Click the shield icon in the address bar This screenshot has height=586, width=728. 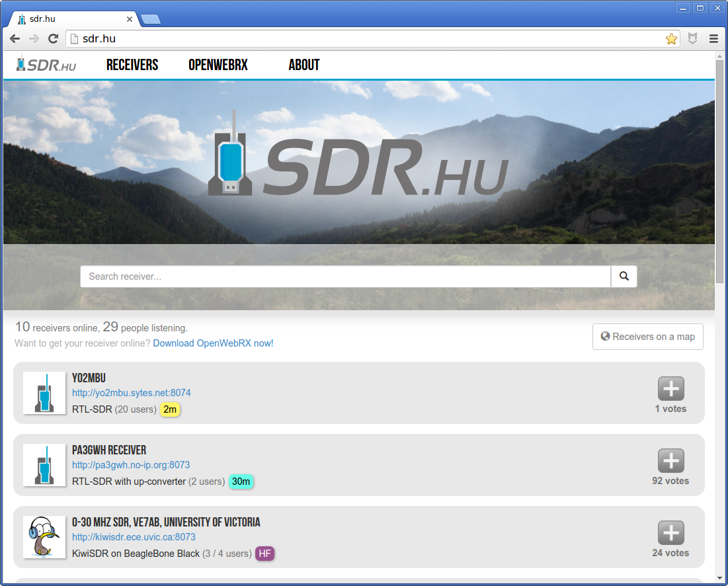click(692, 38)
